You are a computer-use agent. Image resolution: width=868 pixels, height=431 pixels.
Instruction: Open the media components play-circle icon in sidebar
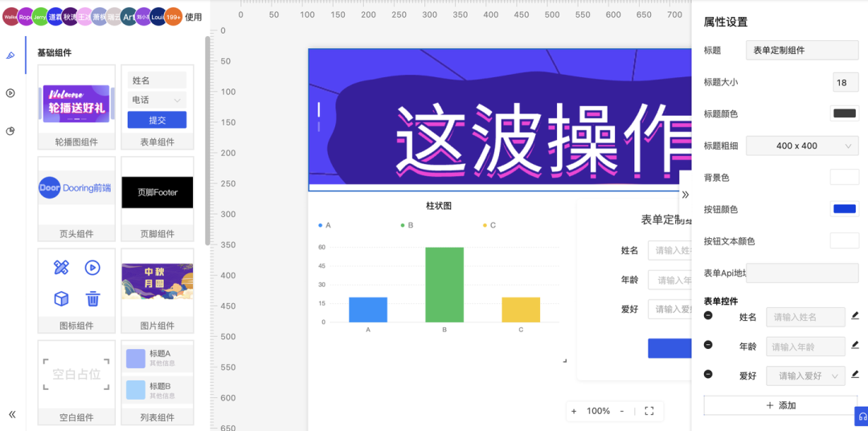click(10, 93)
